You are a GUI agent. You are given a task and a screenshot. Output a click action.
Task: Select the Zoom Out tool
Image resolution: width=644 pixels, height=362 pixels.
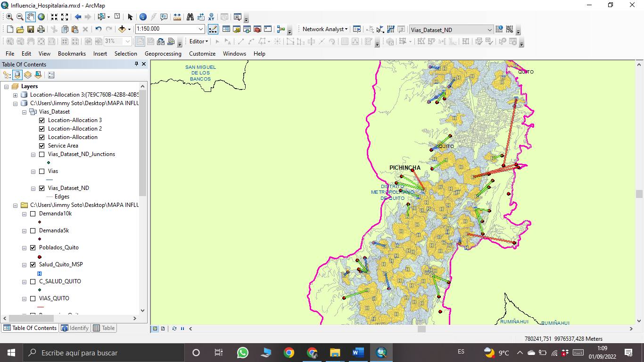pyautogui.click(x=20, y=17)
